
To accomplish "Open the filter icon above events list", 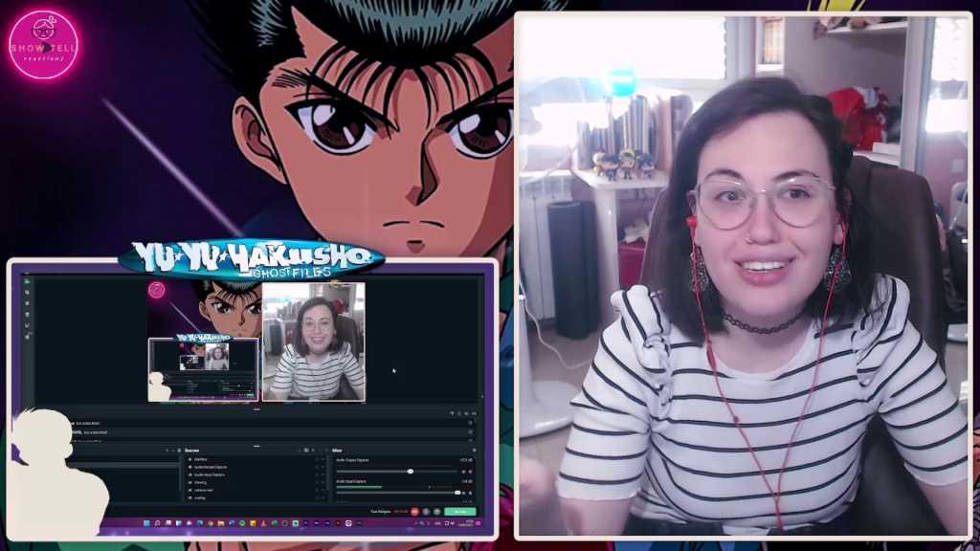I will (452, 413).
